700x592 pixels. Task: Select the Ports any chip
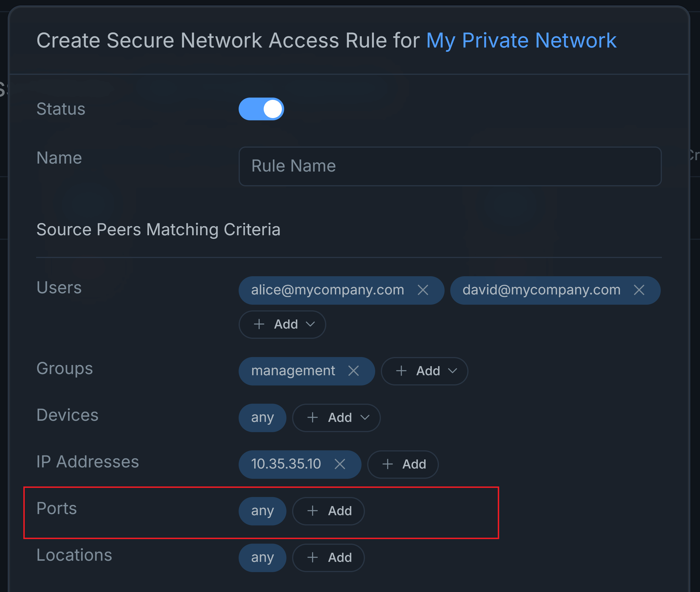(x=263, y=511)
